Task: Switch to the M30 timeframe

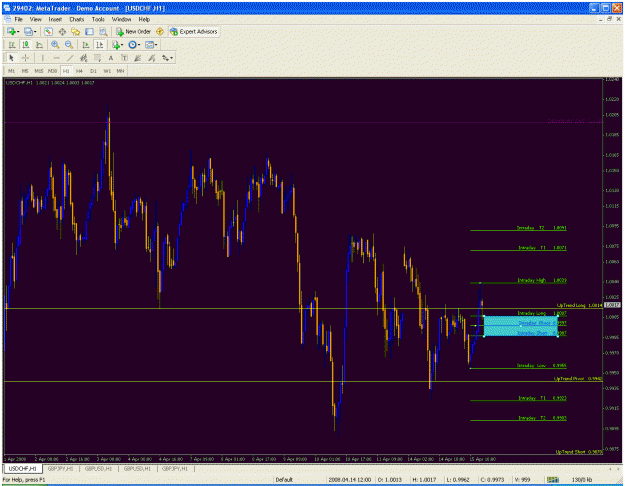Action: tap(52, 71)
